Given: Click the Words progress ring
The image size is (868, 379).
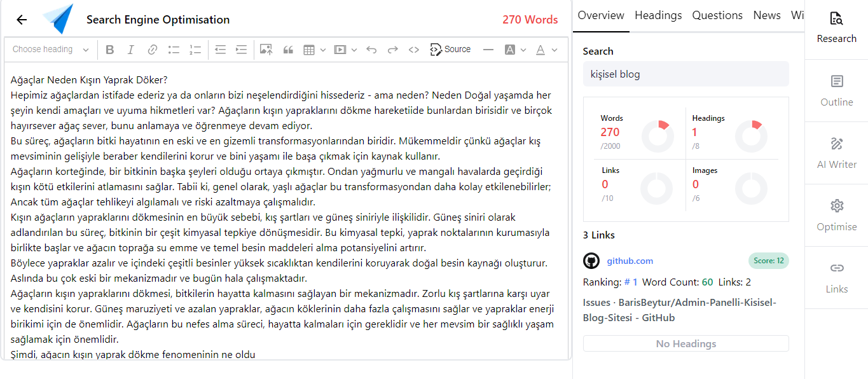Looking at the screenshot, I should 657,135.
